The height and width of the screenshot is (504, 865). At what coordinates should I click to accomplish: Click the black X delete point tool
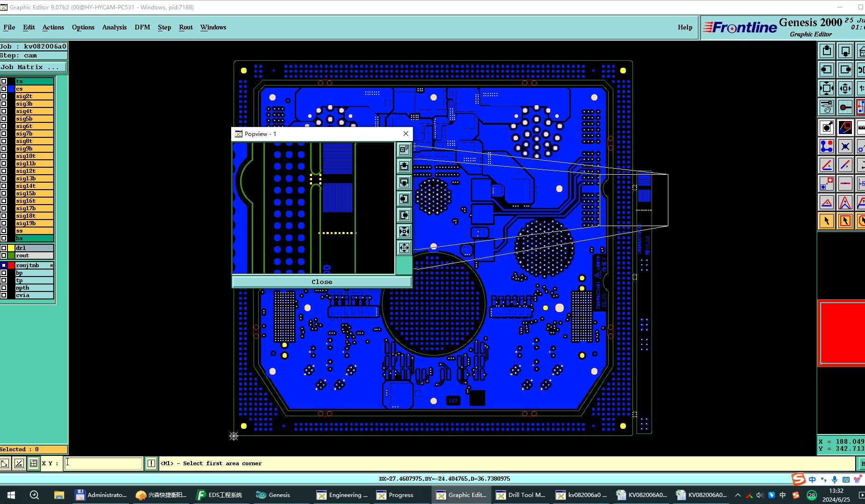click(845, 146)
